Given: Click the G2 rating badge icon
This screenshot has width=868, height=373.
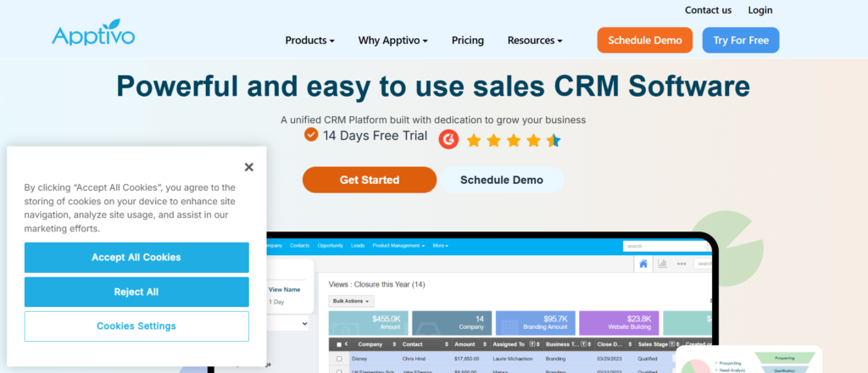Looking at the screenshot, I should (x=448, y=139).
